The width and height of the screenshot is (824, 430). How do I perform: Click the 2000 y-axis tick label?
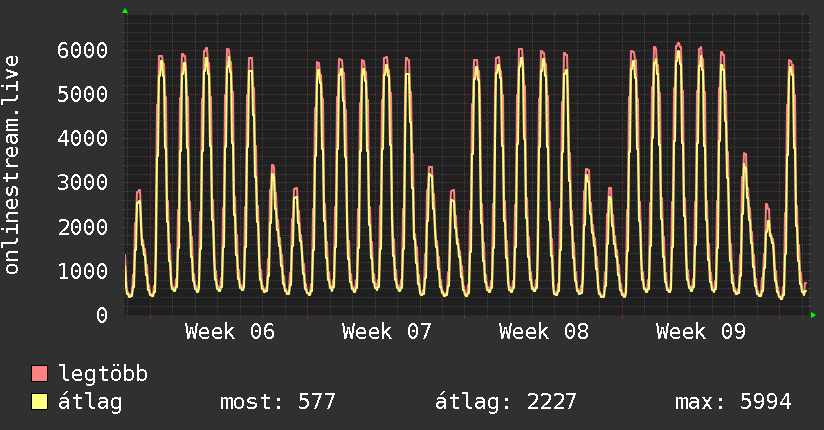[x=83, y=227]
